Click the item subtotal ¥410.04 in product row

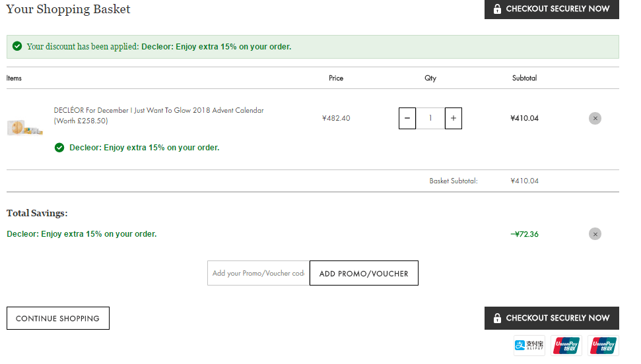pyautogui.click(x=525, y=119)
